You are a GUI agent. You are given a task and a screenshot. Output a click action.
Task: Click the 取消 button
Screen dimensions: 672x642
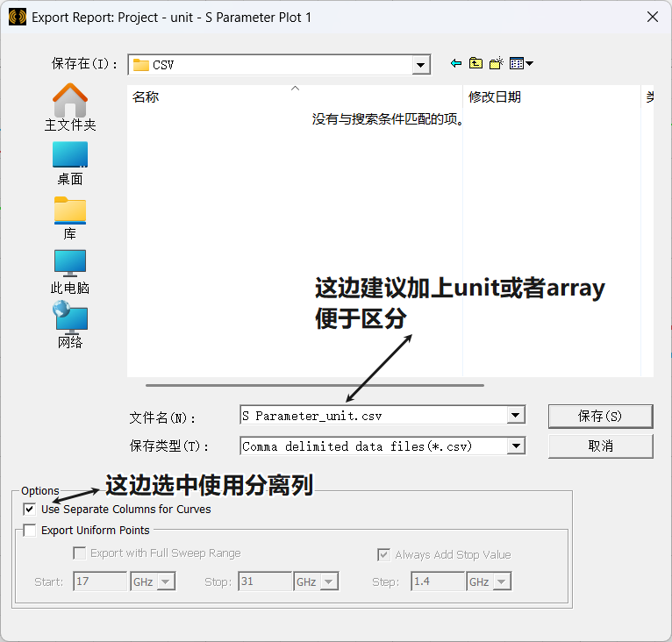coord(600,446)
